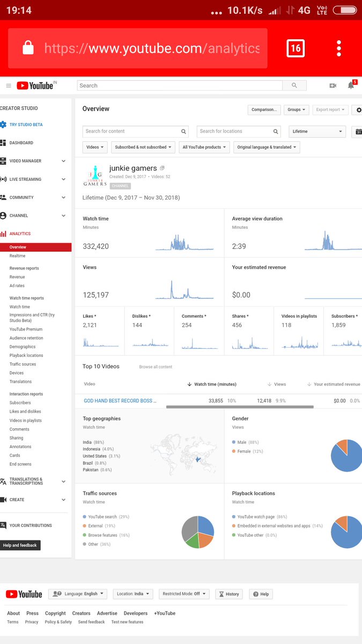The width and height of the screenshot is (362, 644).
Task: Click the Live Streaming broadcast icon
Action: [3, 179]
